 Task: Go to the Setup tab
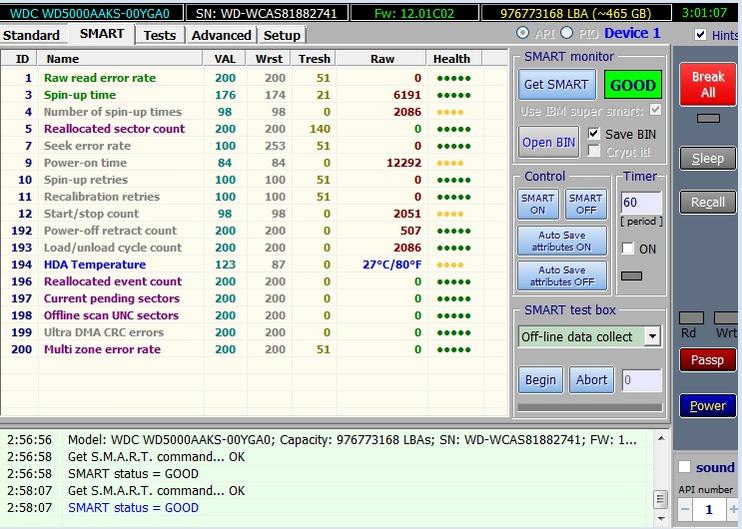point(282,35)
